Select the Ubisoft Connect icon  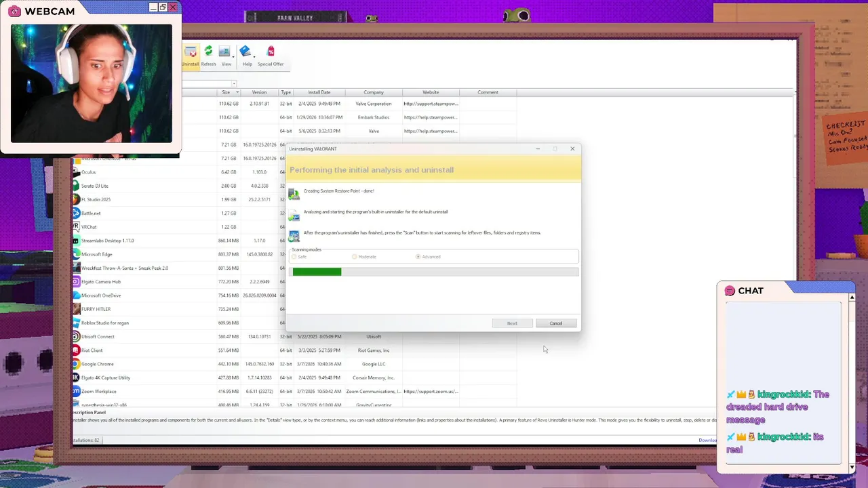pyautogui.click(x=77, y=336)
